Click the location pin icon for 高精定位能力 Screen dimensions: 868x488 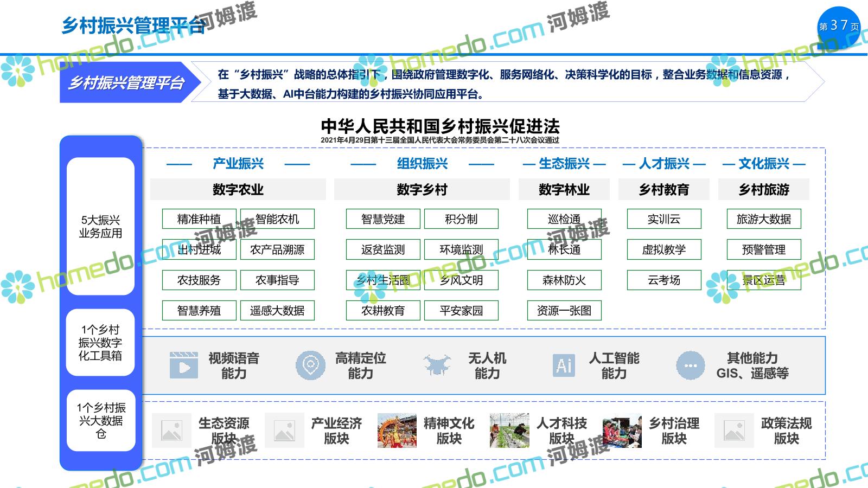(x=310, y=365)
